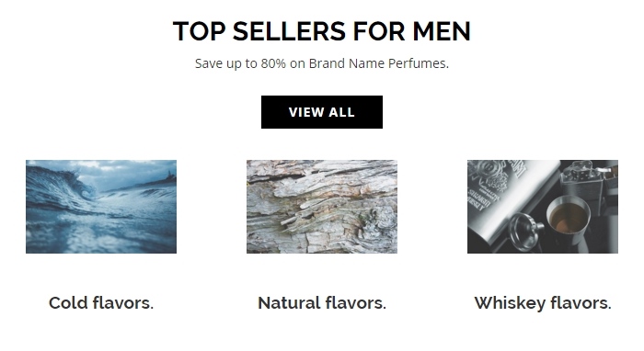This screenshot has height=351, width=644.
Task: Click the VIEW ALL button
Action: pyautogui.click(x=322, y=112)
